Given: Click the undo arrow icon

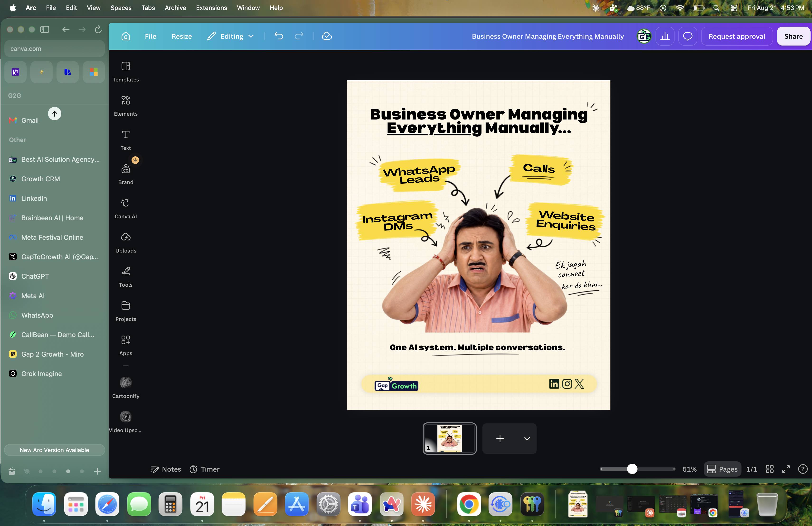Looking at the screenshot, I should click(x=279, y=36).
